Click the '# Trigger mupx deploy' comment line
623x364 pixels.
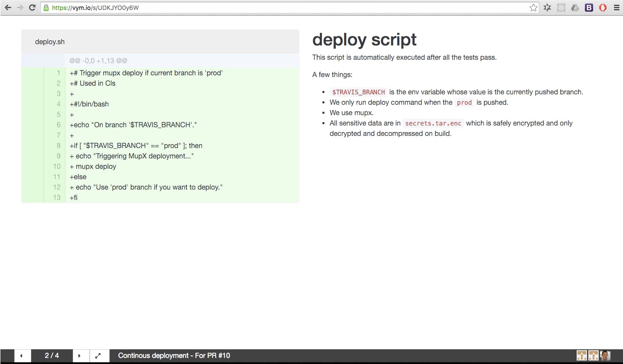(x=146, y=73)
